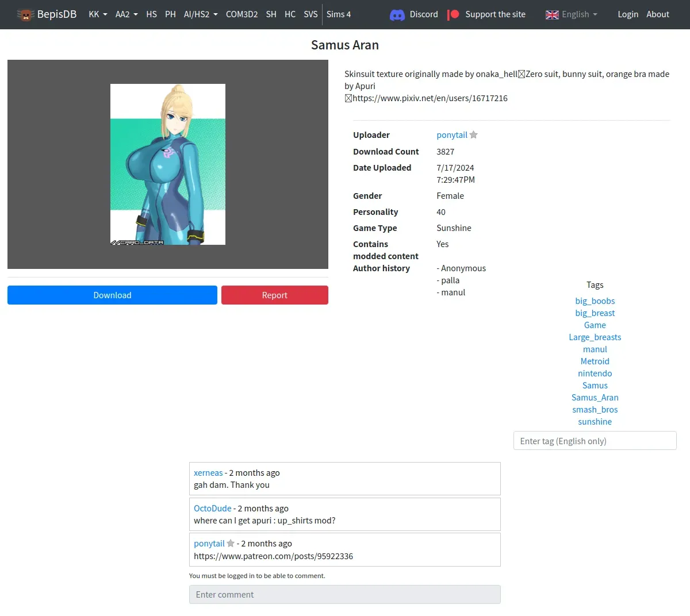This screenshot has width=690, height=616.
Task: Expand the KK dropdown menu
Action: (98, 14)
